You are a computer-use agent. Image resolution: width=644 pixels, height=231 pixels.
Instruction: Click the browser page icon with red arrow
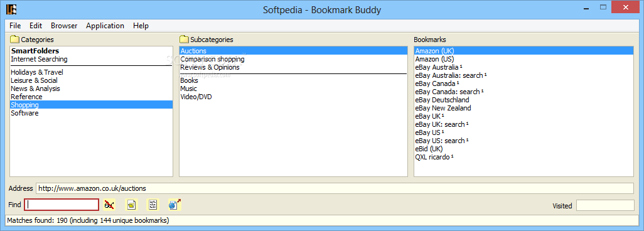pos(174,204)
